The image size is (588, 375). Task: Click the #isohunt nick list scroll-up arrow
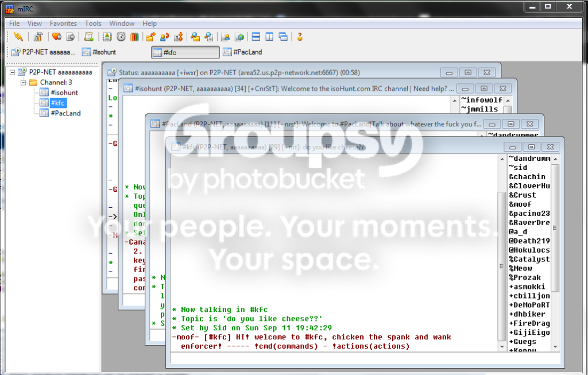pyautogui.click(x=508, y=100)
